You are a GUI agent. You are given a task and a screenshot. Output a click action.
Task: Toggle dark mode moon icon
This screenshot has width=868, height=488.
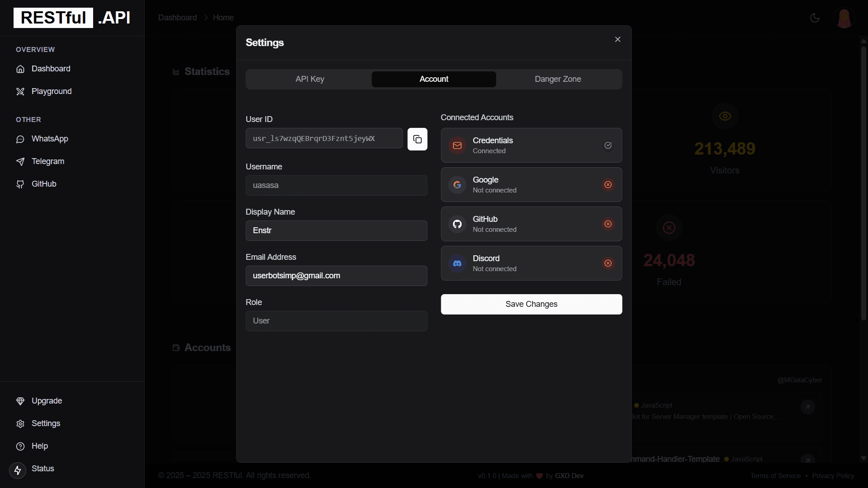point(815,18)
